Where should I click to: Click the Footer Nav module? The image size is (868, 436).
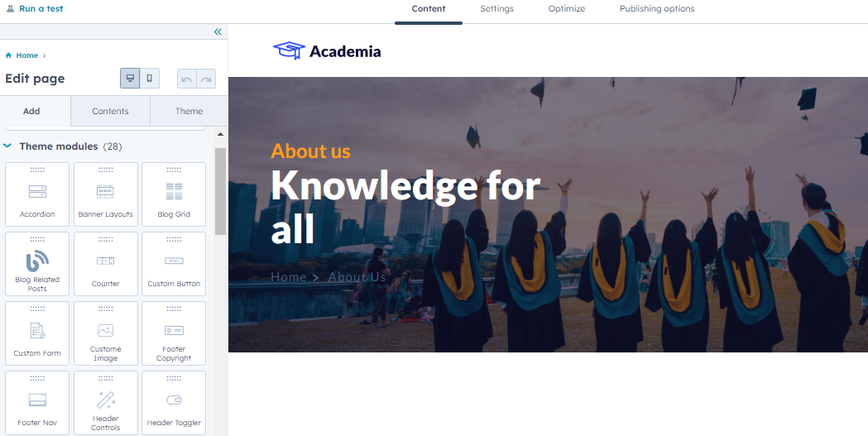point(37,403)
